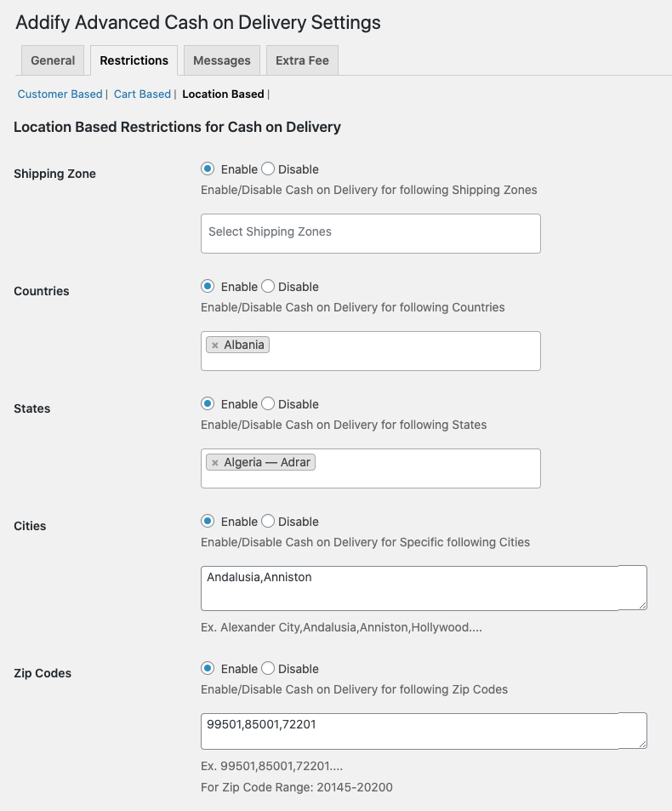Select the Enable option for Cities
This screenshot has width=672, height=811.
point(207,521)
